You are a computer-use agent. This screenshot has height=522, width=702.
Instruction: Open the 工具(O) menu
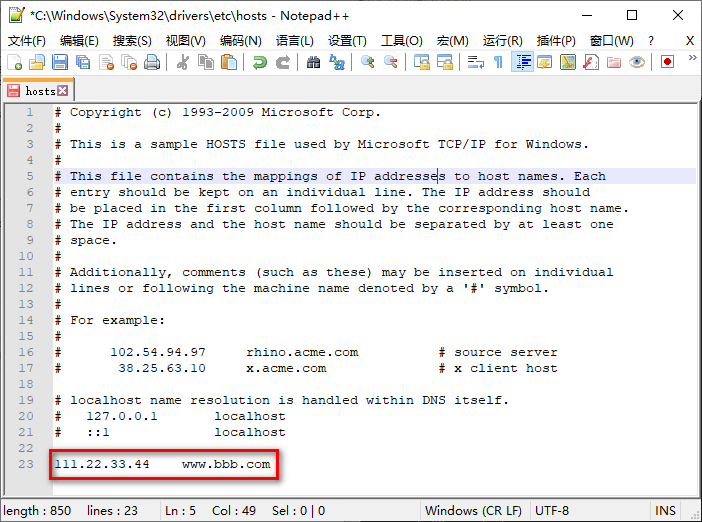pyautogui.click(x=402, y=41)
